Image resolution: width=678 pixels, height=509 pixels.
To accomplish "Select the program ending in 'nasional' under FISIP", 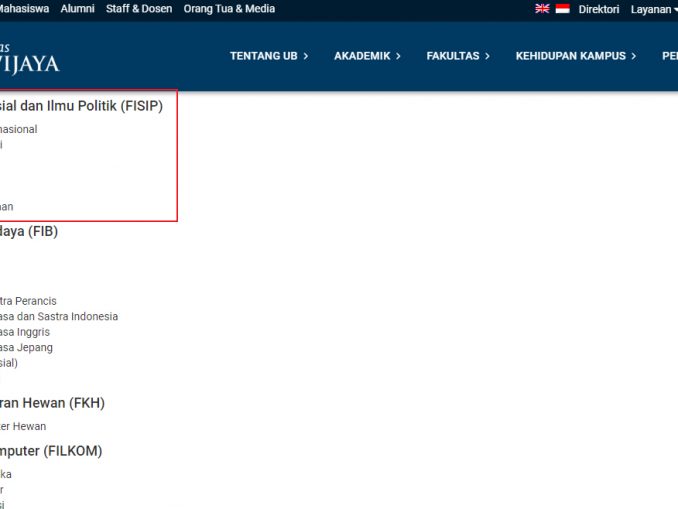I will tap(19, 129).
